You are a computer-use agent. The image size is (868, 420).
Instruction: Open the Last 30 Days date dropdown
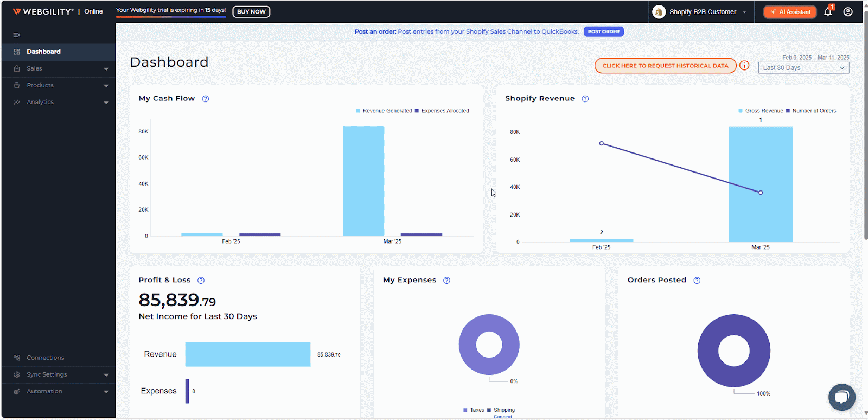tap(803, 68)
